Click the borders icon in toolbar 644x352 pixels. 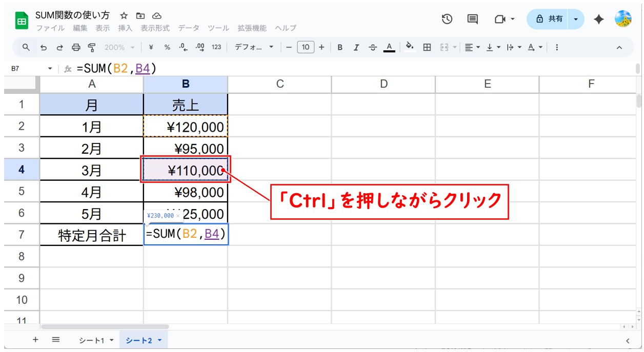pos(427,47)
